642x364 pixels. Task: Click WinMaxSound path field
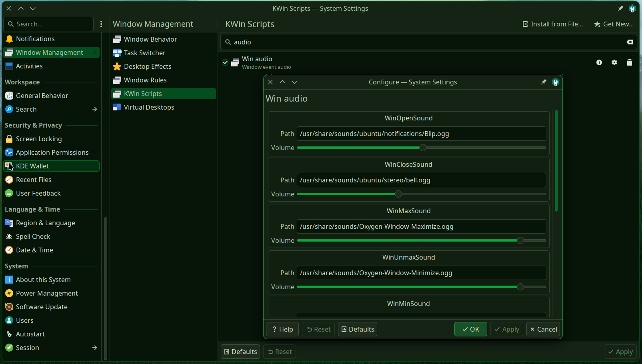[421, 226]
